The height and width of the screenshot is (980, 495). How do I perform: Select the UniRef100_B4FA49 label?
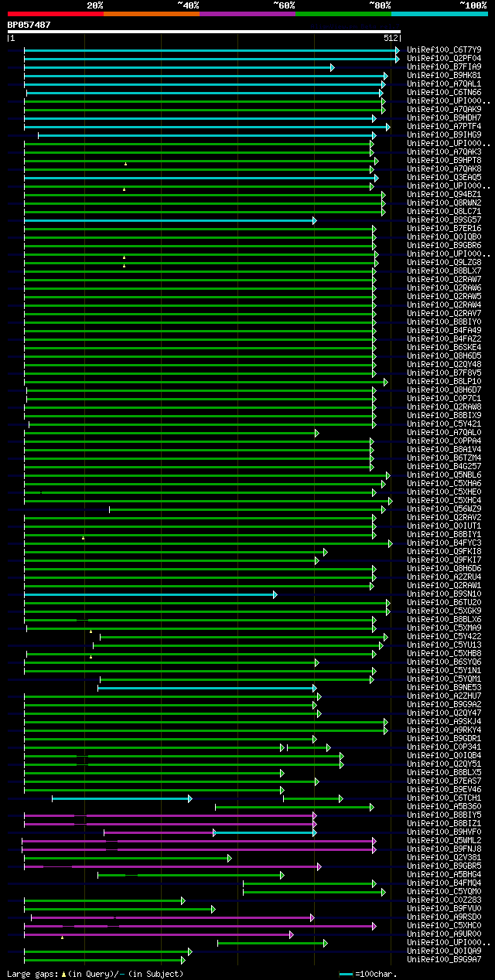coord(445,330)
